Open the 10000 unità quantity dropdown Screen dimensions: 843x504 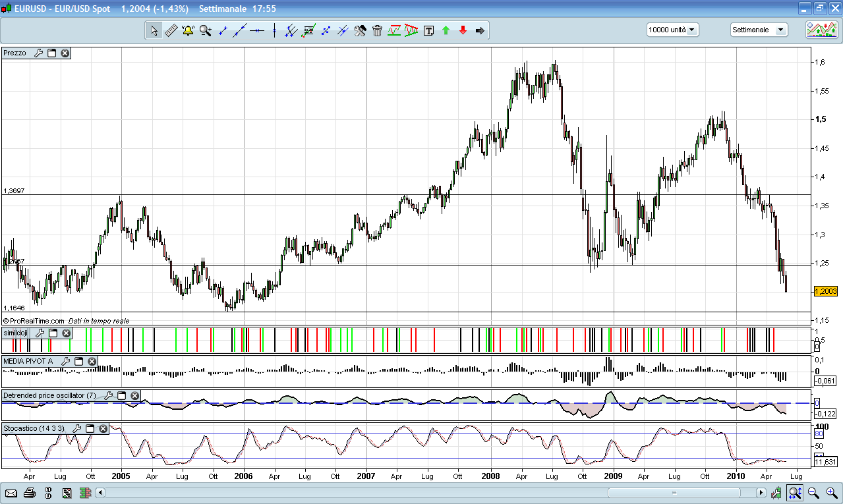pyautogui.click(x=673, y=30)
